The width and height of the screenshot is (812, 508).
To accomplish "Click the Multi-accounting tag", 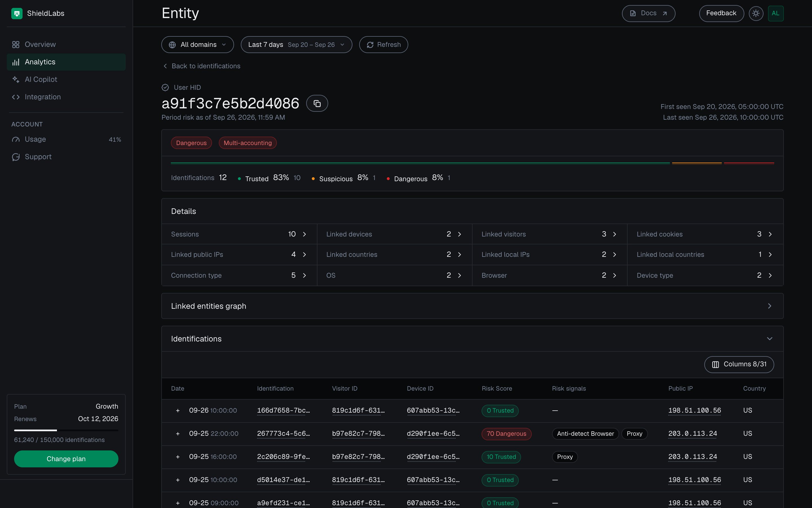I will point(248,143).
